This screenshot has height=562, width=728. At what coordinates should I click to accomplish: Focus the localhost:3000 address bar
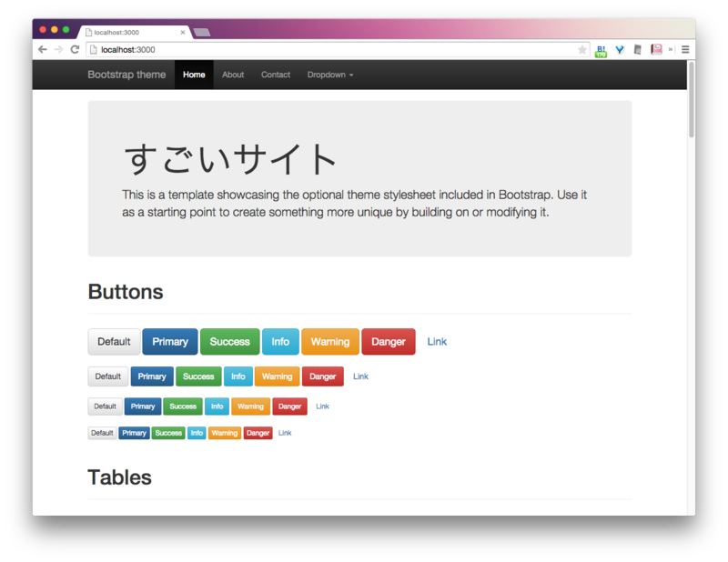[338, 50]
